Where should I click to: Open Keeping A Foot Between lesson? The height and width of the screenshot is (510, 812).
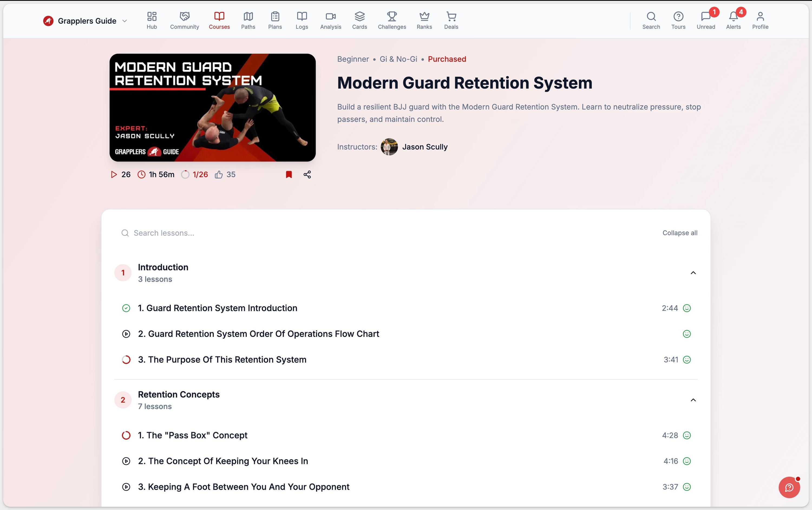pos(244,487)
